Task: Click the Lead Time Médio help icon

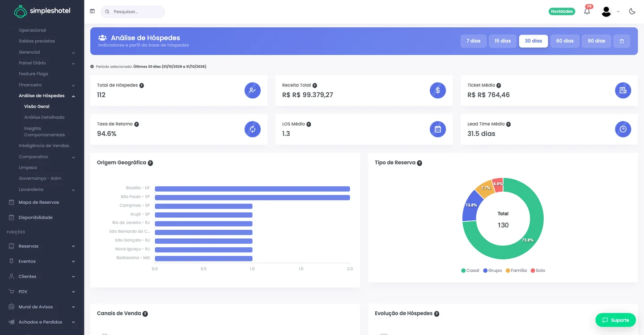Action: [508, 124]
